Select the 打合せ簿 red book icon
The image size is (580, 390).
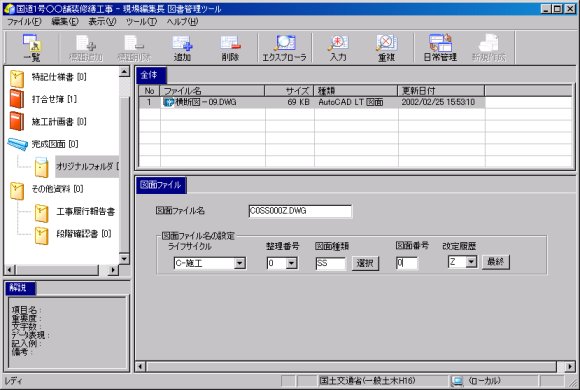point(17,99)
